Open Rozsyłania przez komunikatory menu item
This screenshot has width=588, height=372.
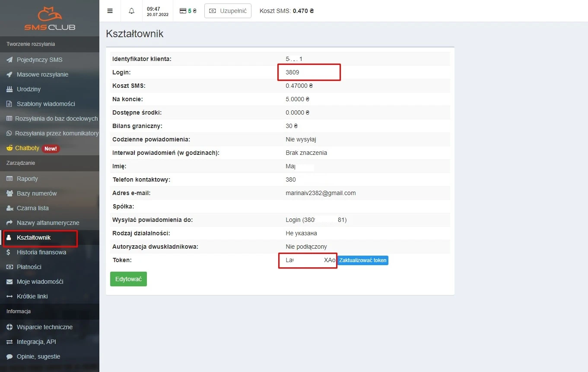[57, 133]
